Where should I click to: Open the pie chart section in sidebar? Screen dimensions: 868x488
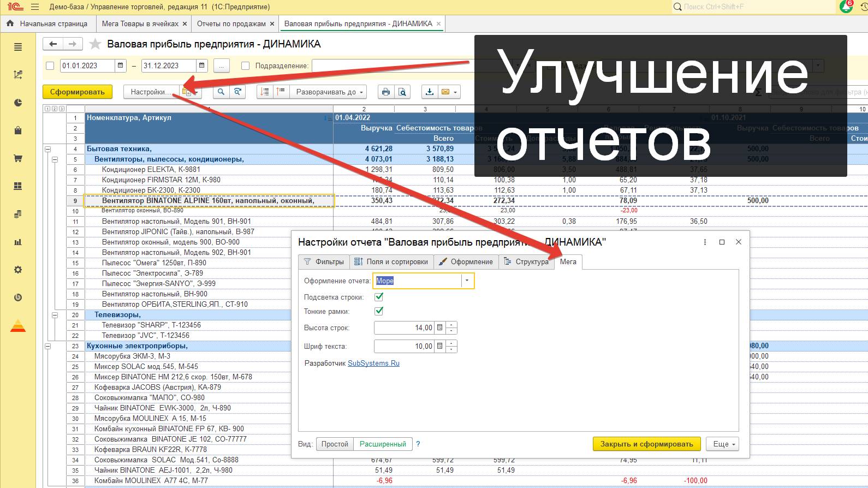coord(18,103)
